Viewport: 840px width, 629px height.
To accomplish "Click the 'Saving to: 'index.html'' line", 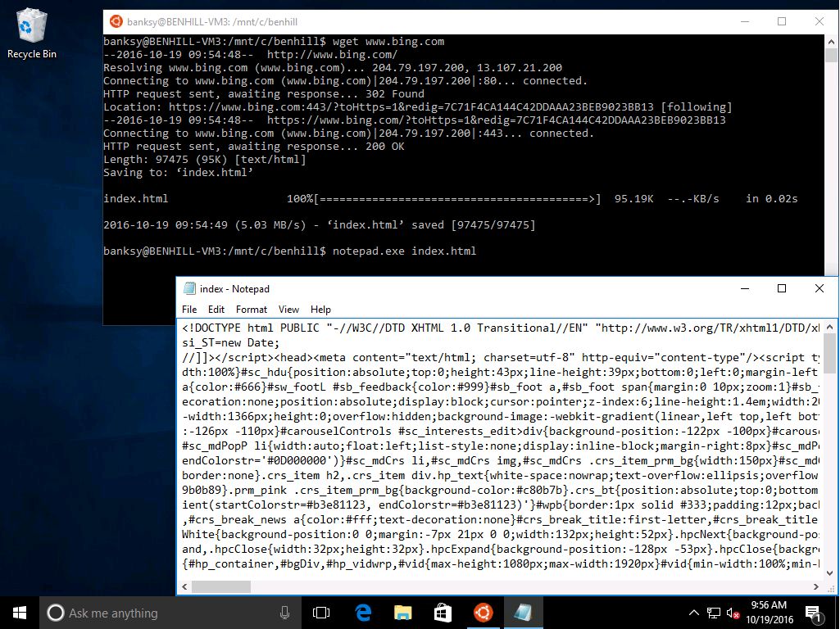I will click(178, 172).
